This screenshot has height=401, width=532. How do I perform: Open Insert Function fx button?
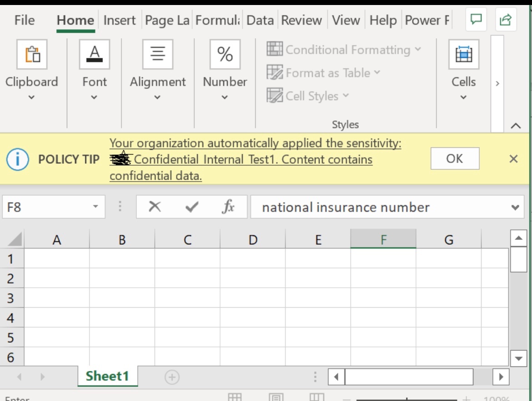click(228, 207)
